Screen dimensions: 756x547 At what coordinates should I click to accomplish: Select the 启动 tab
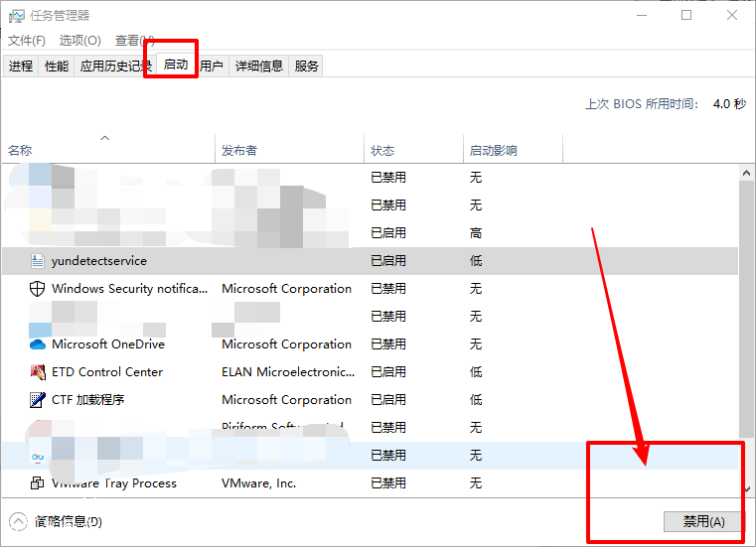point(176,65)
